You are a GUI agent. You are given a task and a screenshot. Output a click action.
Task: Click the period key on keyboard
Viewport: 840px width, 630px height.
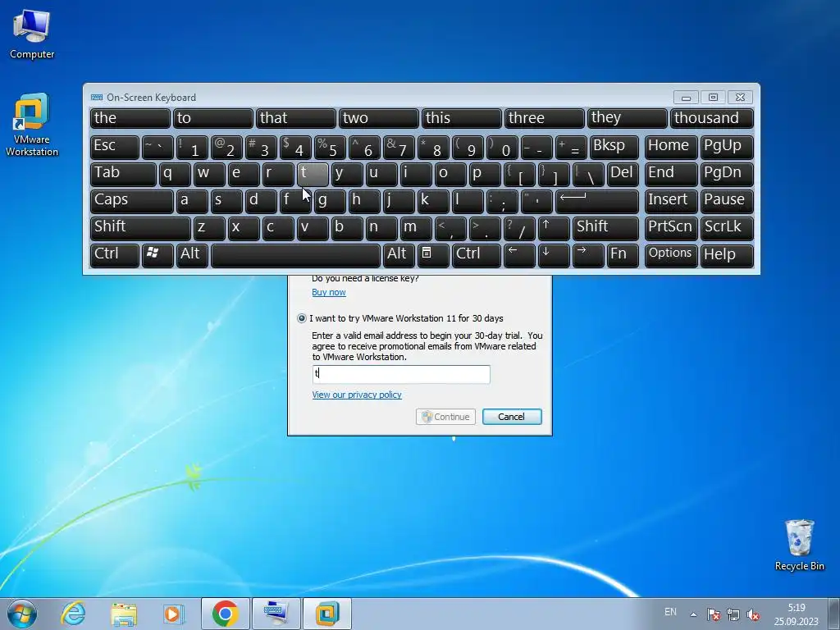pyautogui.click(x=485, y=229)
